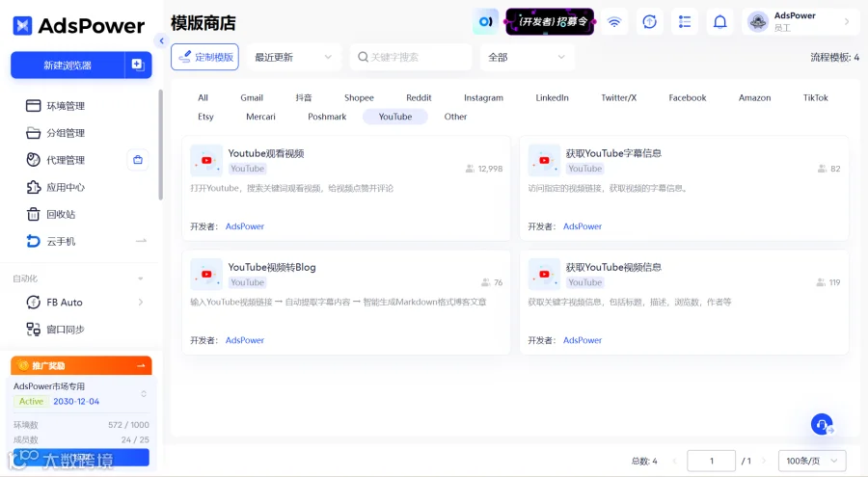Open the customer support headset button

822,424
